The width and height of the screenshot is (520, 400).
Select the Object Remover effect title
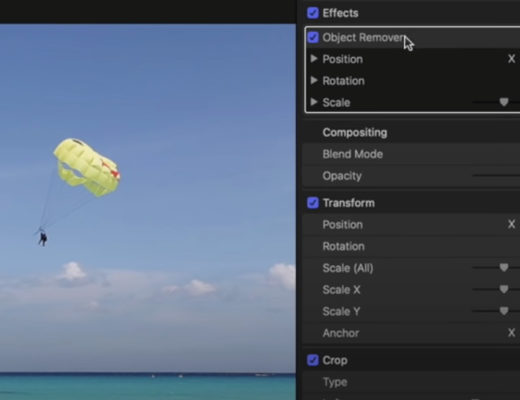(363, 38)
